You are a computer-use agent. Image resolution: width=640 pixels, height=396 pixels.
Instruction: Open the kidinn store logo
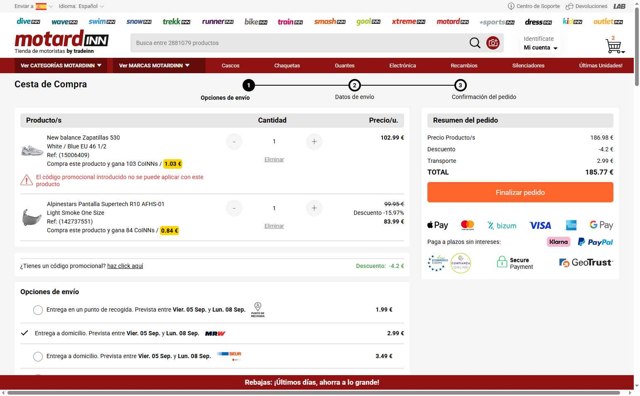pos(572,21)
